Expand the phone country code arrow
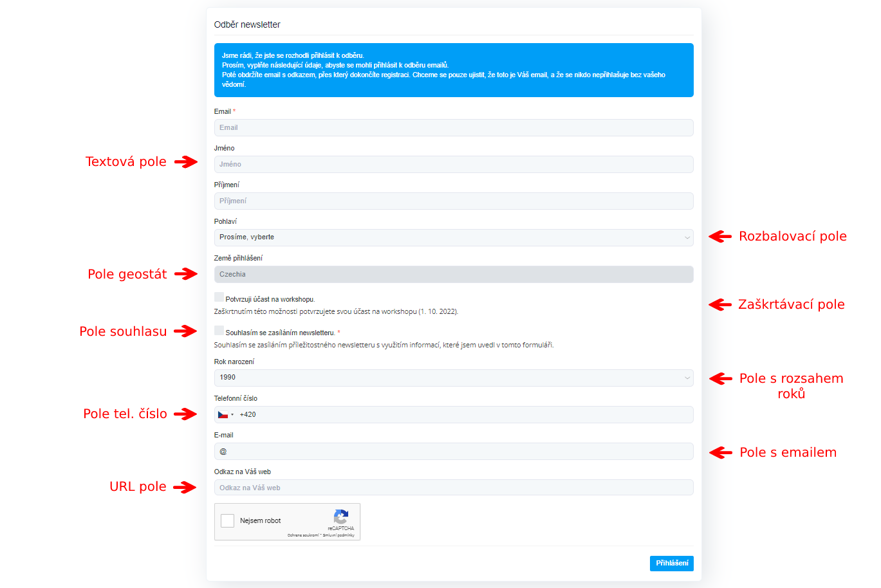Screen dimensions: 881x588 tap(232, 415)
